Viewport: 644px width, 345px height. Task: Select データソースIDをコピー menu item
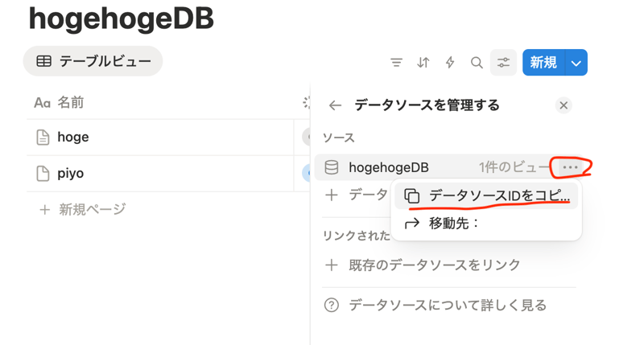pos(487,195)
